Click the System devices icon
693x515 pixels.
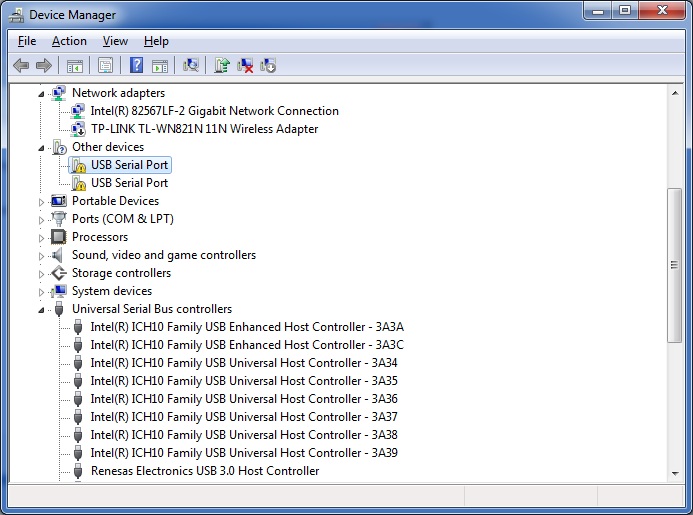(x=58, y=291)
